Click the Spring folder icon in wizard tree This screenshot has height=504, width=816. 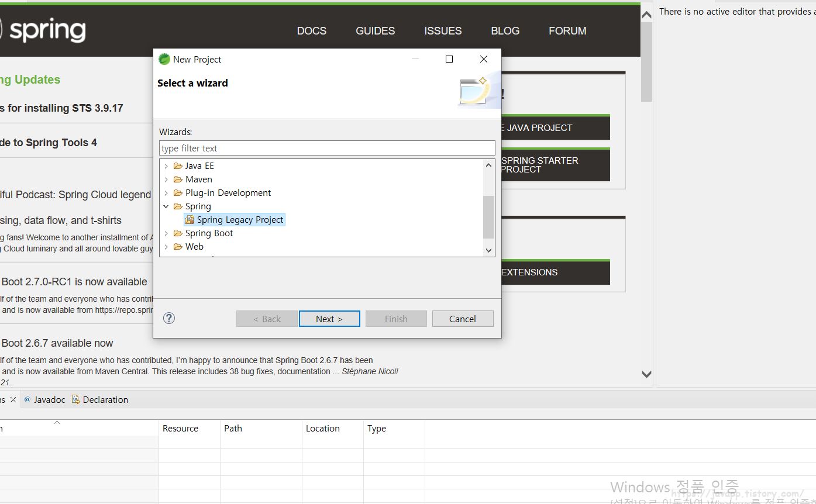(178, 206)
